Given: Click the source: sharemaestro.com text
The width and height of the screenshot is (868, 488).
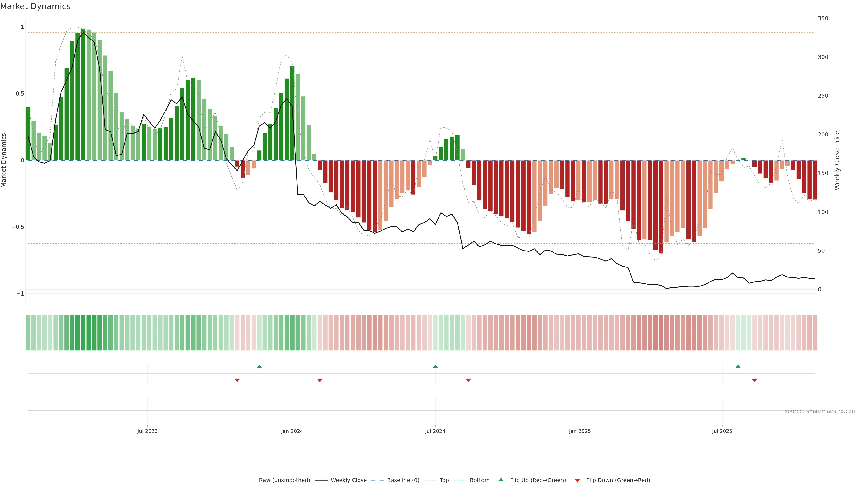Looking at the screenshot, I should [821, 411].
